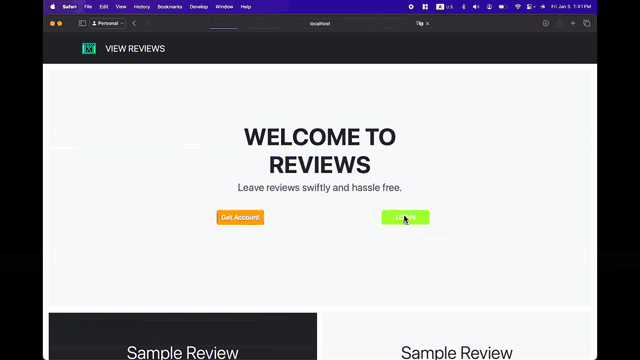Open the screen mirroring menu bar icon
Viewport: 640px width, 360px height.
[x=531, y=7]
